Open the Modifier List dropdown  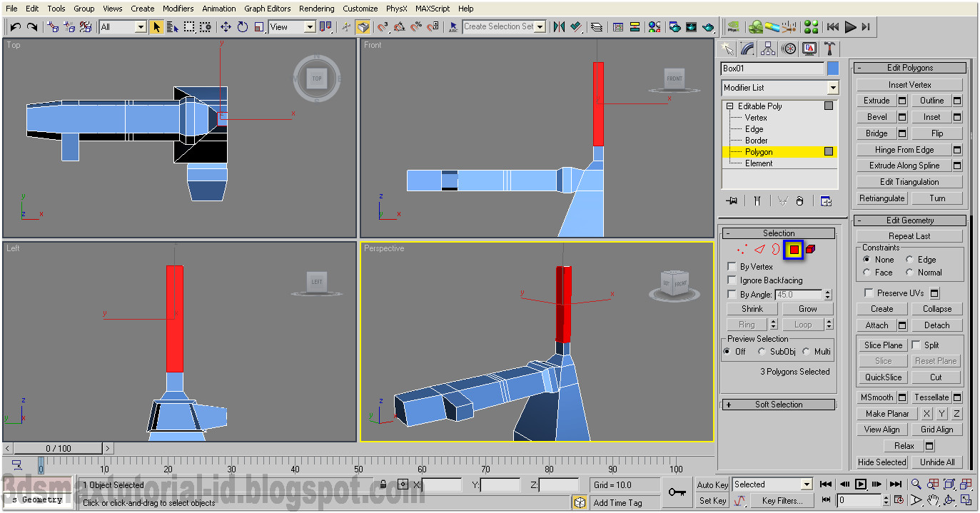coord(832,87)
